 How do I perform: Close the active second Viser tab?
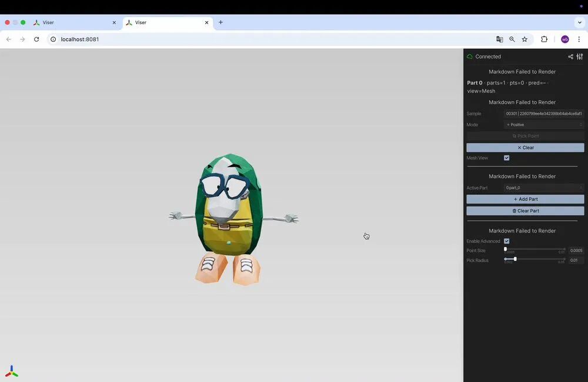click(206, 22)
